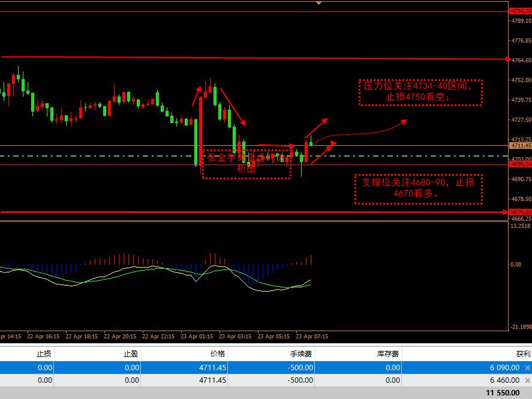Click the 4670.03 red price label
This screenshot has height=399, width=532.
click(x=519, y=212)
